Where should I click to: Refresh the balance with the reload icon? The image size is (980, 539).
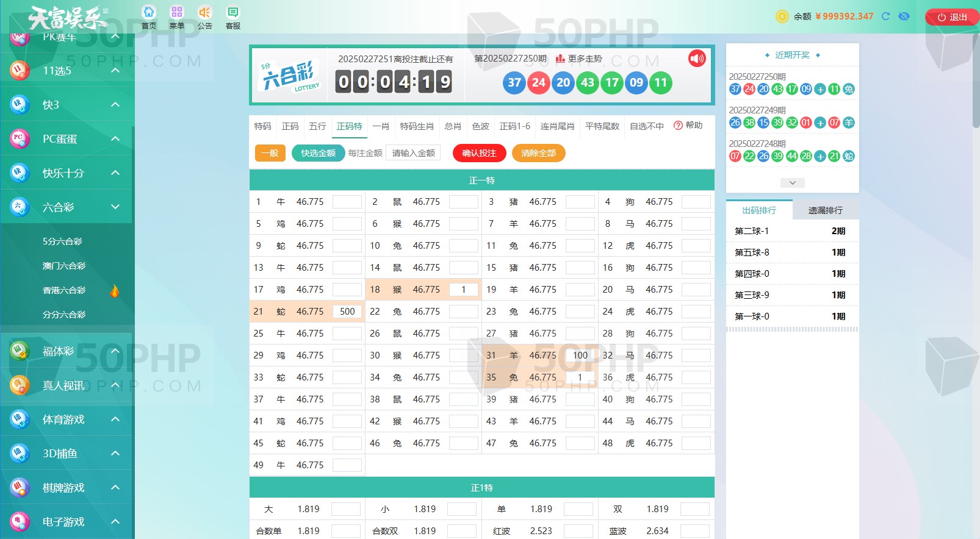(885, 16)
